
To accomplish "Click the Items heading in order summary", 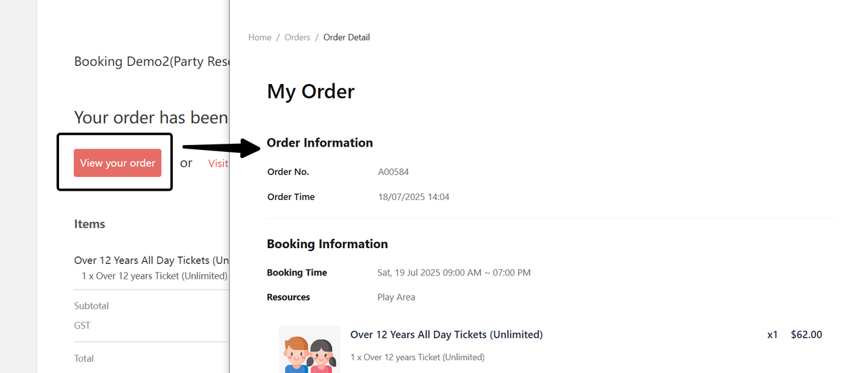I will (x=90, y=224).
